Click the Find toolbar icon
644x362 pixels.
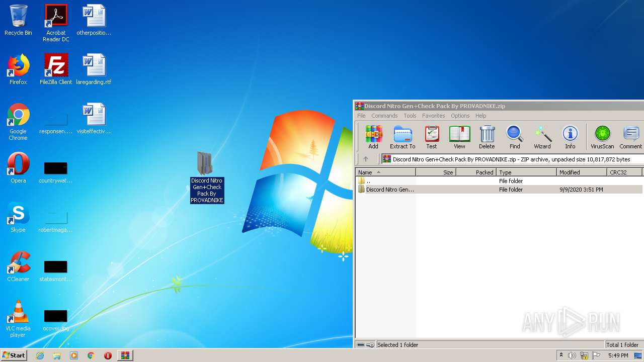(515, 137)
